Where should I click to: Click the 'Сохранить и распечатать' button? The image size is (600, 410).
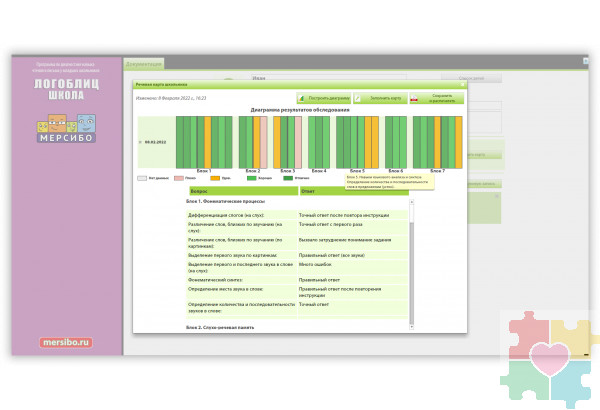pyautogui.click(x=438, y=98)
